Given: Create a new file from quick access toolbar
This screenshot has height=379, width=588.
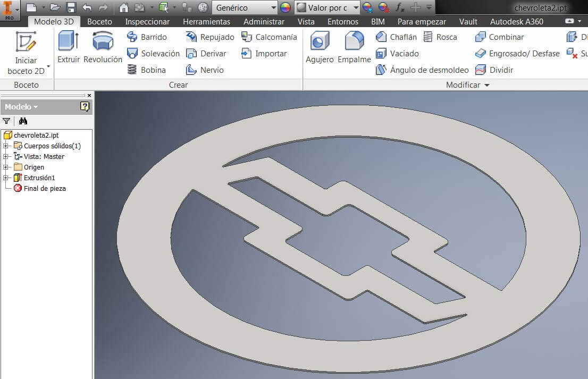Looking at the screenshot, I should click(x=32, y=7).
